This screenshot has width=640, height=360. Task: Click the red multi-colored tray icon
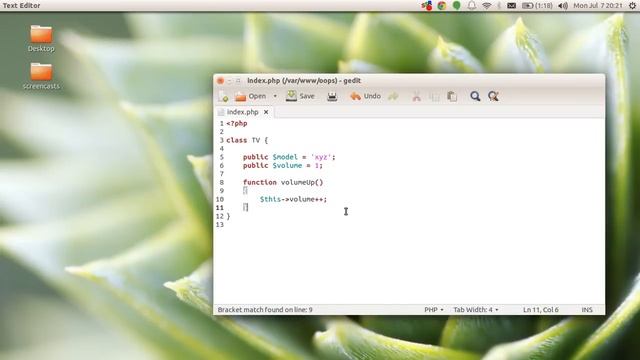(x=427, y=6)
